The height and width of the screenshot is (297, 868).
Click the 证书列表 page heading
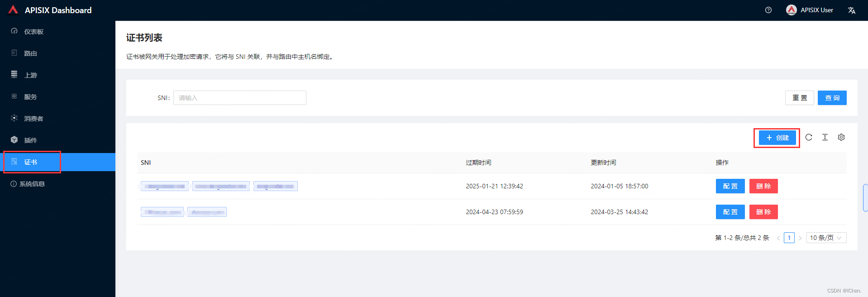click(144, 38)
